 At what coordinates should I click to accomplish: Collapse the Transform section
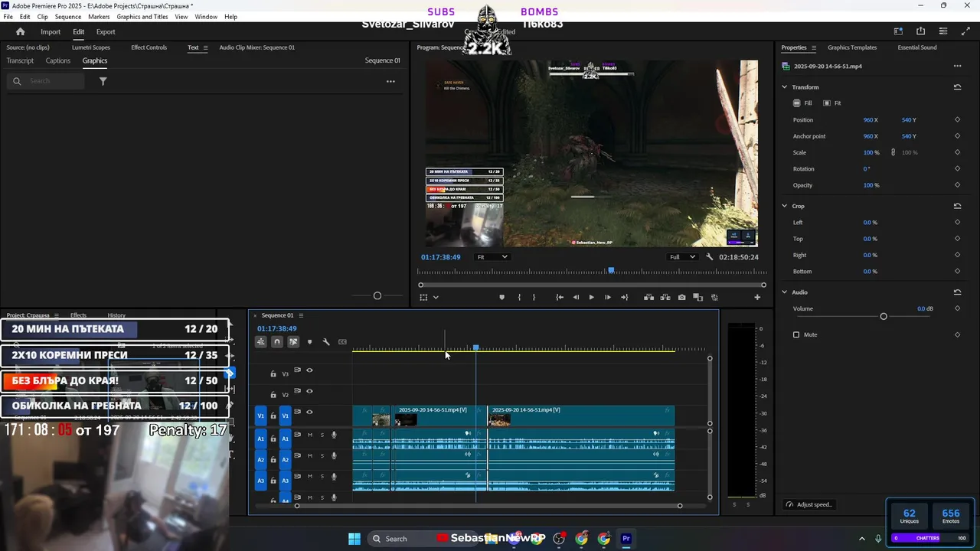click(x=784, y=87)
